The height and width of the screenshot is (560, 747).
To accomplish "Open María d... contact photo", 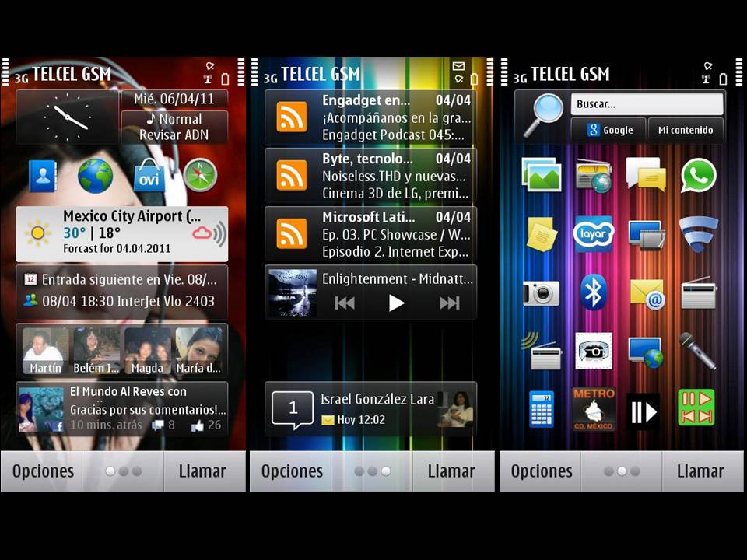I will (x=198, y=351).
